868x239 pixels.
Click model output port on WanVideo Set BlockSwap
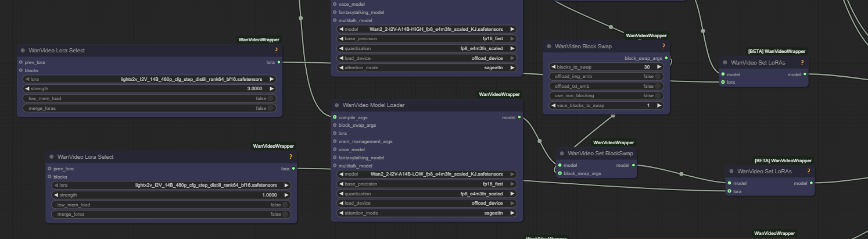633,165
